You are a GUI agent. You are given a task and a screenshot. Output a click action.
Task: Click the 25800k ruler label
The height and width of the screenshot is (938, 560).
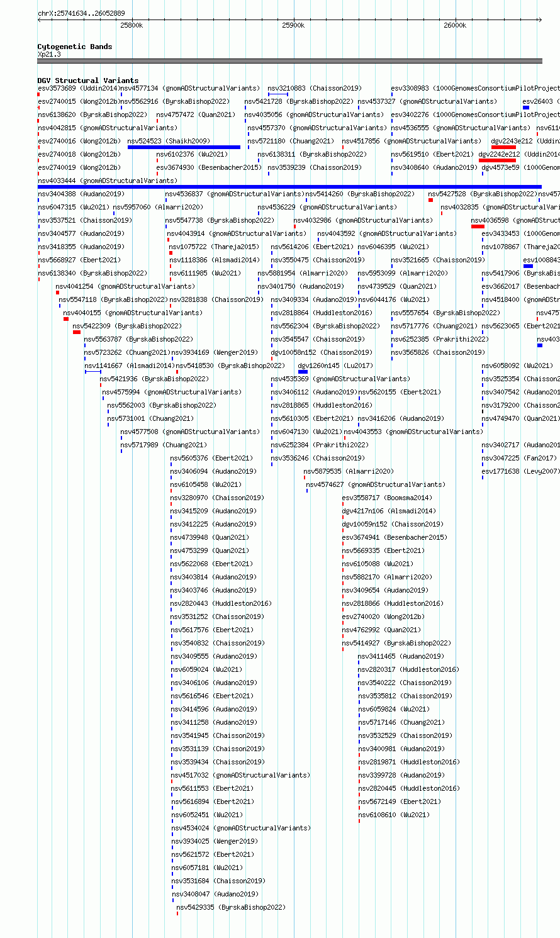coord(132,25)
